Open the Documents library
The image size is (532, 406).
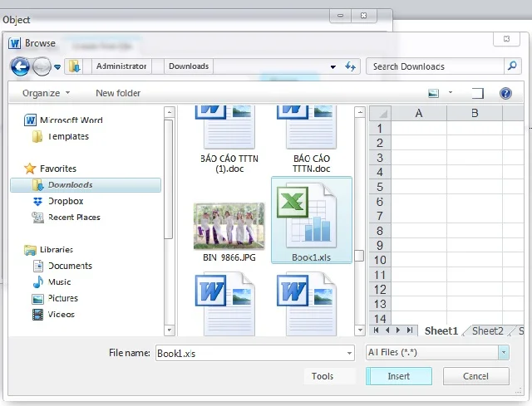[x=62, y=266]
